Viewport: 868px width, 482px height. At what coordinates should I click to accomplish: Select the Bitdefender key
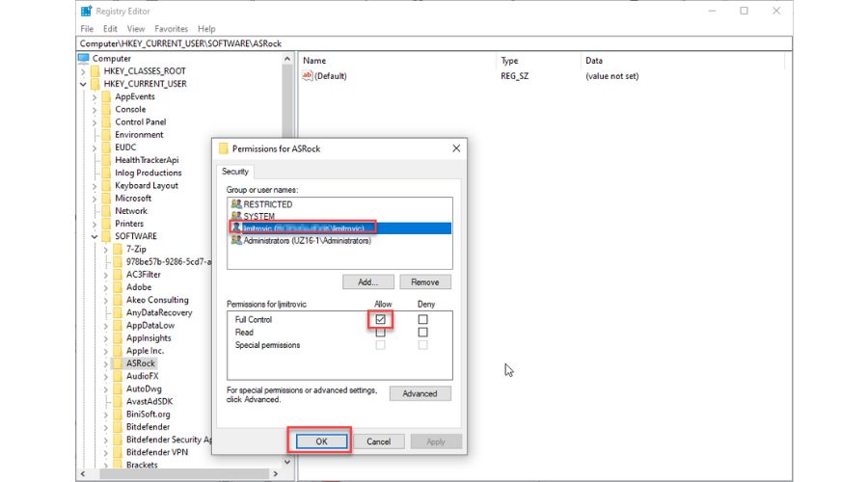[148, 427]
